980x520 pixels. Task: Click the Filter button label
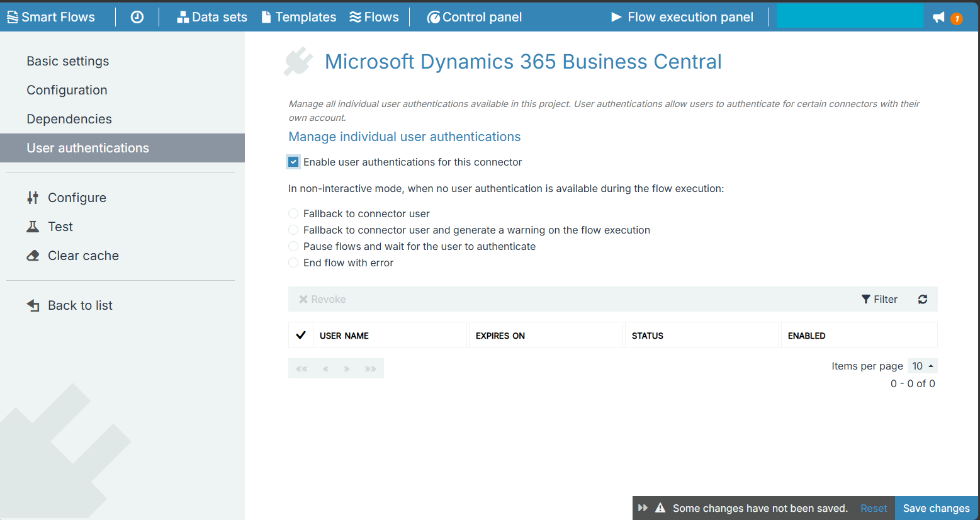click(x=886, y=299)
